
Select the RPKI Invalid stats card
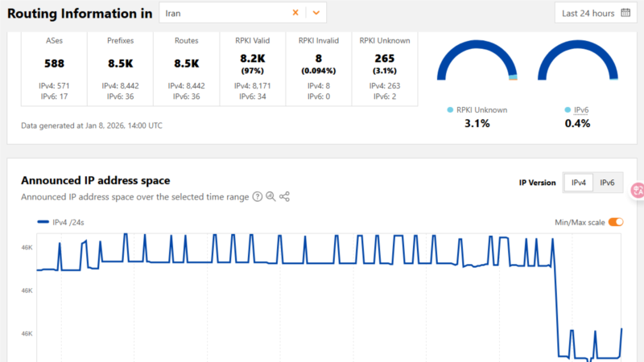(x=319, y=68)
